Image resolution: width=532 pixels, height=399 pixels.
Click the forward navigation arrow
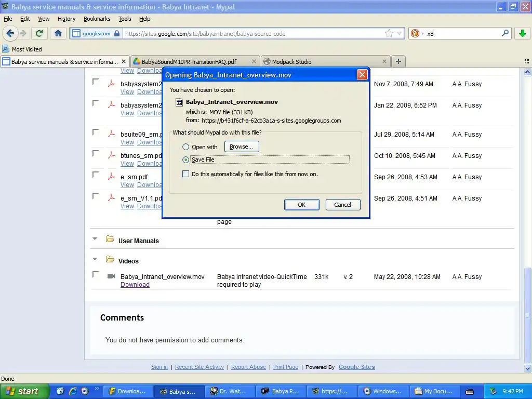[23, 33]
